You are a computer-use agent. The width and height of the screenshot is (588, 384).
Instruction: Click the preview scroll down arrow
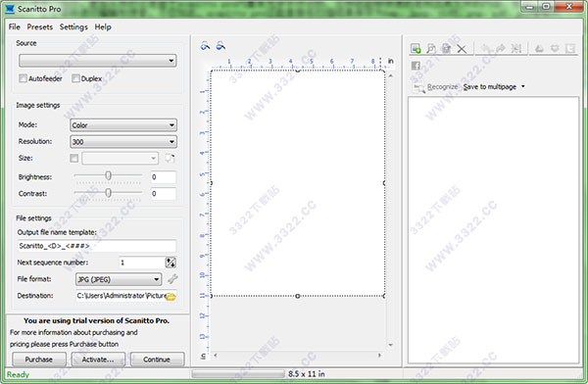click(391, 345)
